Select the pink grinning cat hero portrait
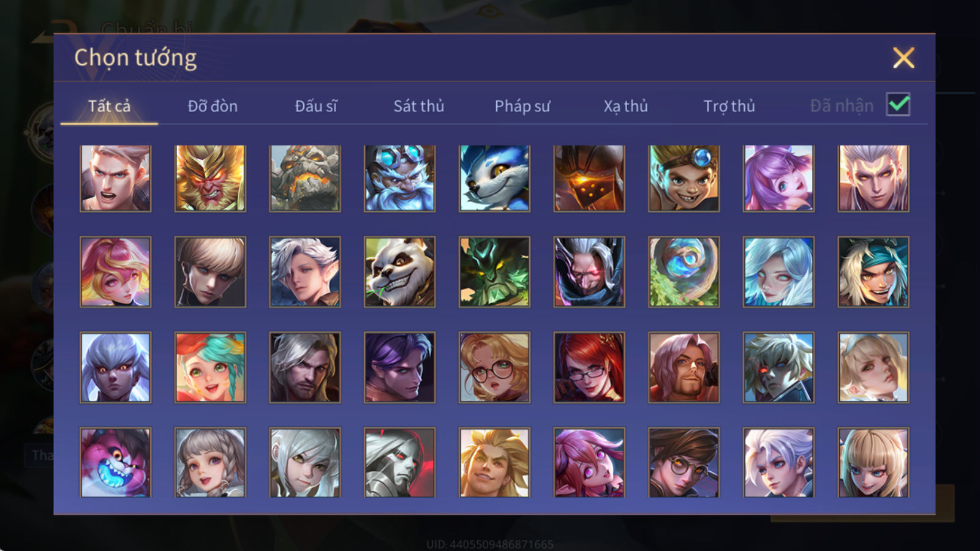980x551 pixels. click(x=115, y=462)
